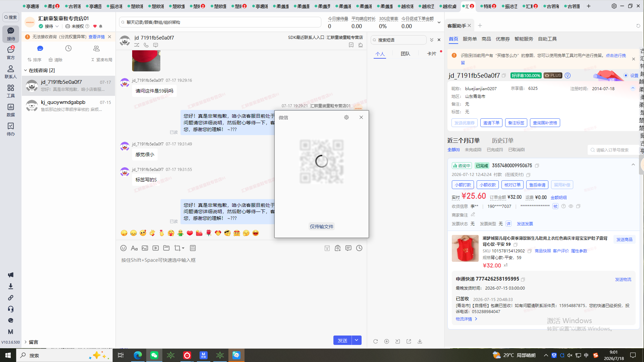644x362 pixels.
Task: Open the calculator icon in chat toolbar
Action: (x=193, y=248)
